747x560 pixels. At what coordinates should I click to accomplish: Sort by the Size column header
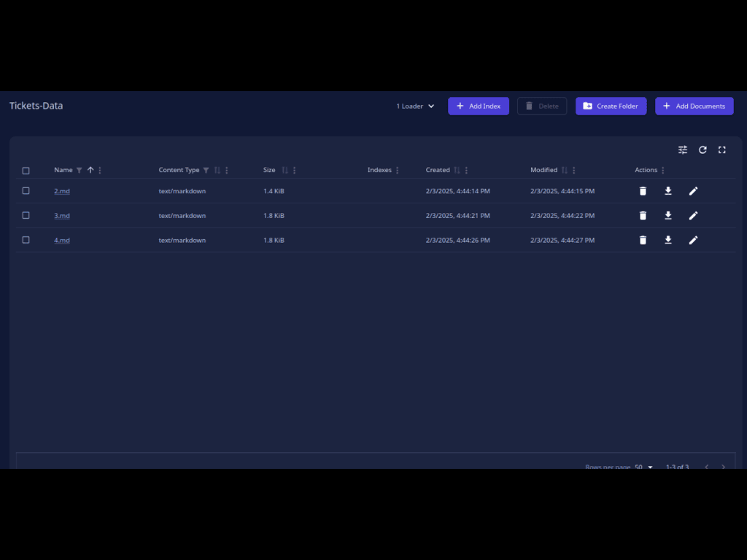[269, 170]
